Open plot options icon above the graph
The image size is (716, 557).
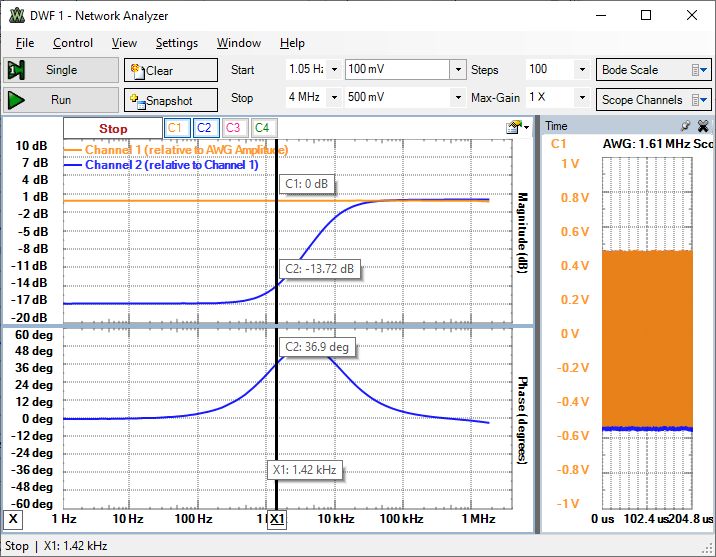coord(515,127)
